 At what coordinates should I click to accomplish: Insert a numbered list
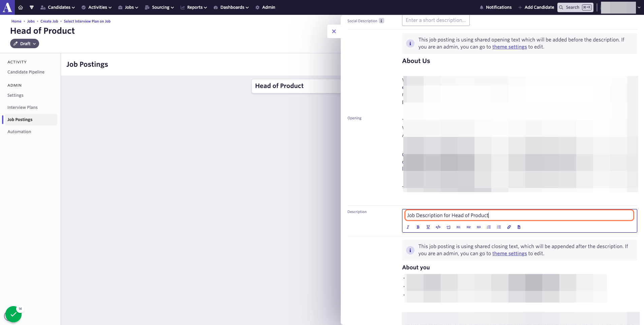pyautogui.click(x=489, y=227)
